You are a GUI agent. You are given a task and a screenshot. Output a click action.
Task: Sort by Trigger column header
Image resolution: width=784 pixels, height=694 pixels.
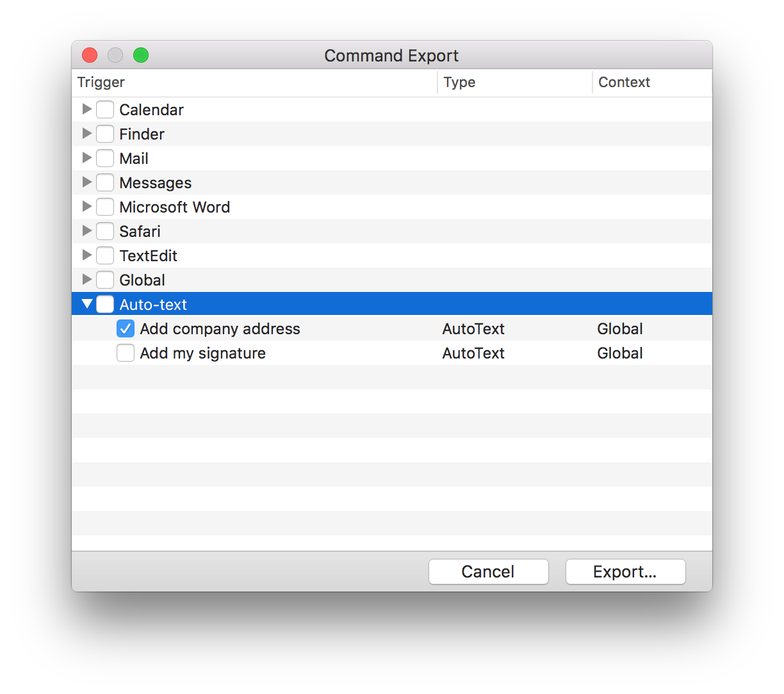(254, 83)
